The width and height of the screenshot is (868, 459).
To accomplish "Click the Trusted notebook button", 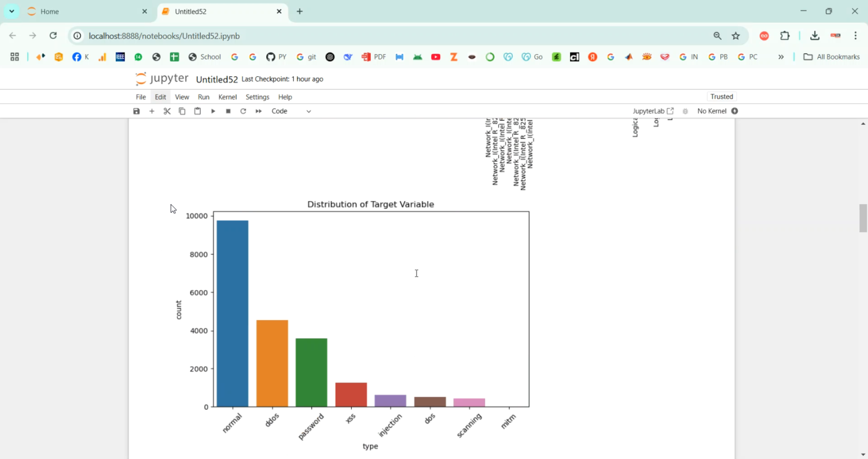I will (x=722, y=97).
